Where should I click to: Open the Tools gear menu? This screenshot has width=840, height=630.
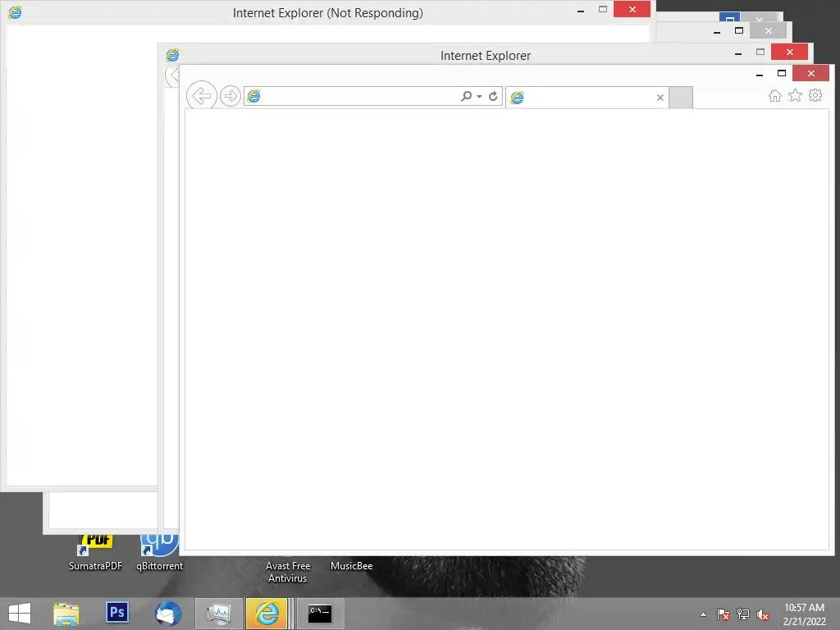pyautogui.click(x=815, y=96)
